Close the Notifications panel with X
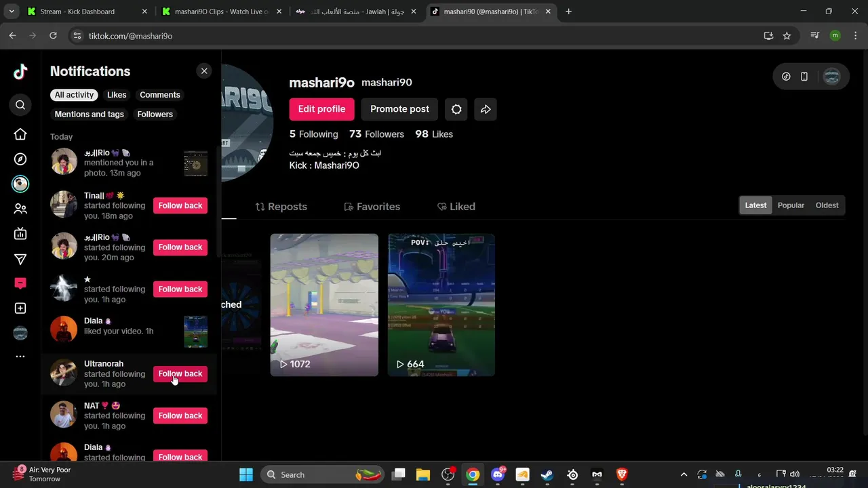The height and width of the screenshot is (488, 868). (204, 71)
